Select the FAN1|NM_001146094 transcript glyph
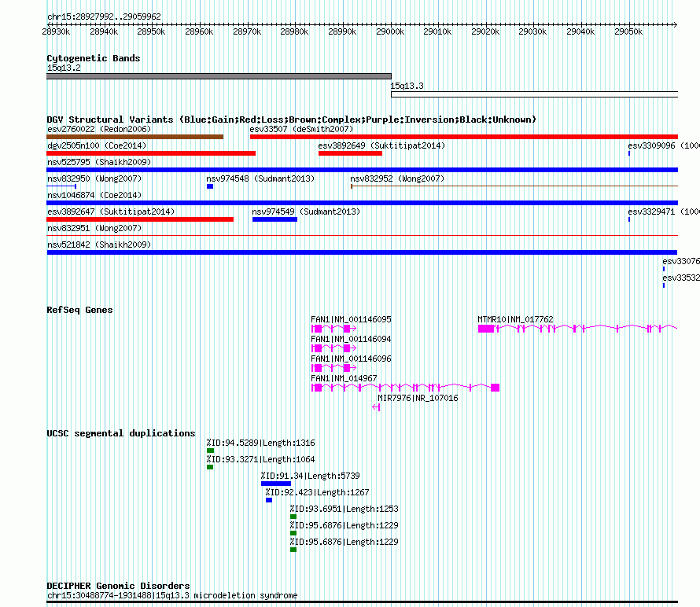The image size is (700, 607). [333, 348]
